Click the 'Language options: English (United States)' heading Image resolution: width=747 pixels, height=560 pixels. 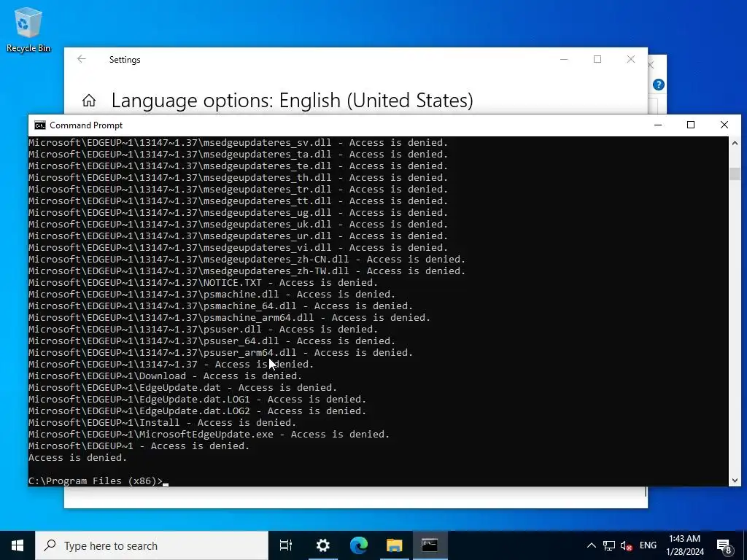(x=292, y=101)
